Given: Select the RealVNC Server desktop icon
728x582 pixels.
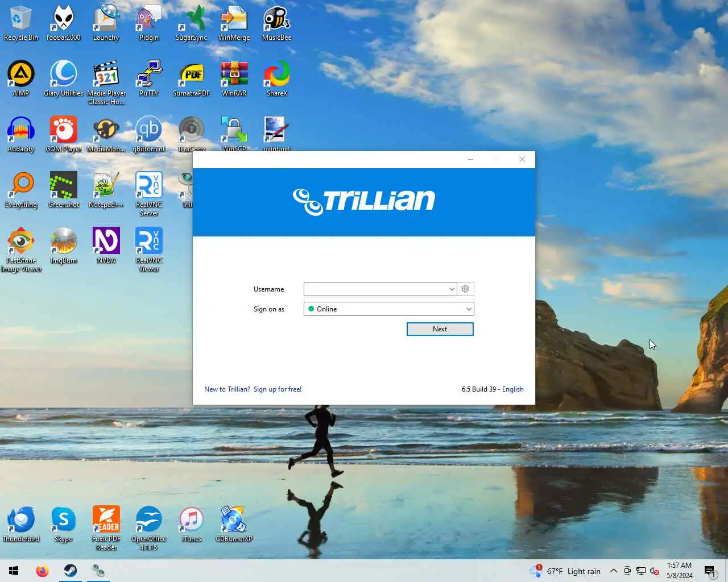Looking at the screenshot, I should pyautogui.click(x=148, y=194).
